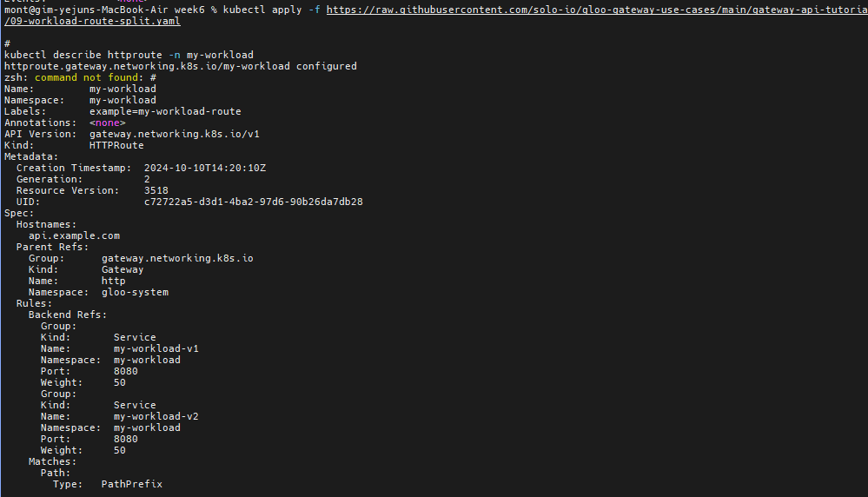The height and width of the screenshot is (497, 868).
Task: Click the Parent Refs Name value http
Action: pos(114,281)
